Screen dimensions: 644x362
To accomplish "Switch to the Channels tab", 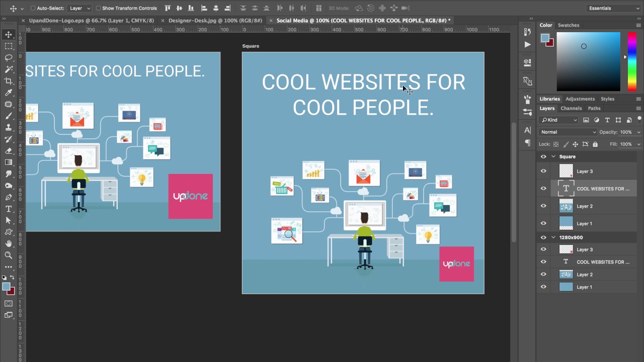I will pos(571,109).
